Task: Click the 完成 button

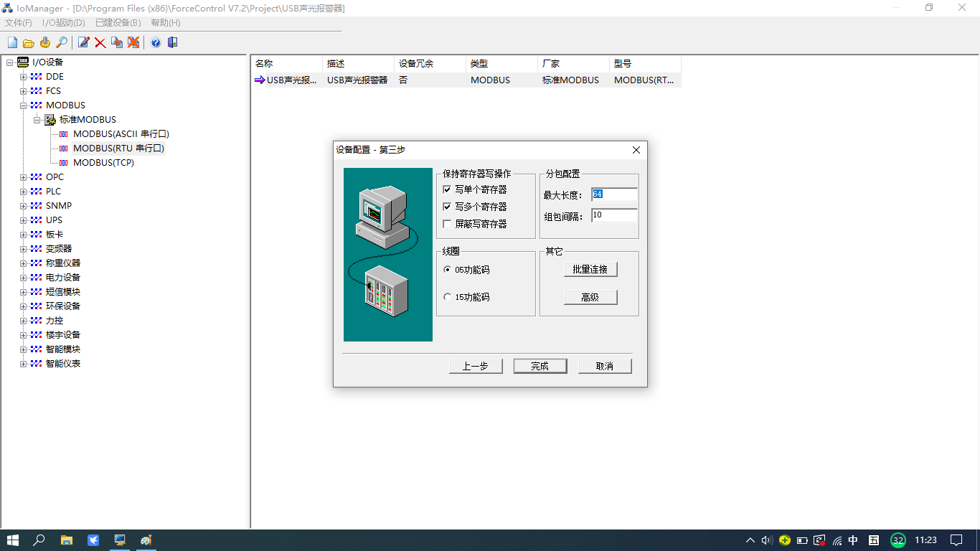Action: click(540, 366)
